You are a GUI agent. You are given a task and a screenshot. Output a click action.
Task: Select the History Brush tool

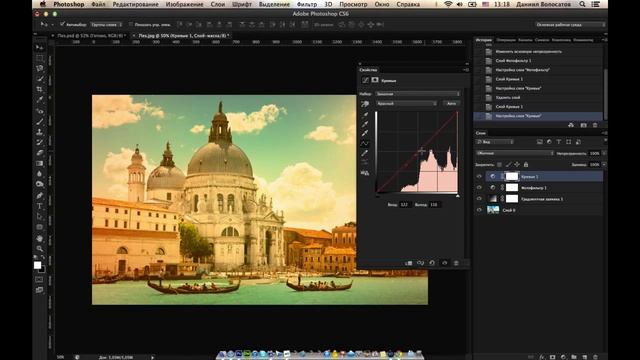pos(40,142)
